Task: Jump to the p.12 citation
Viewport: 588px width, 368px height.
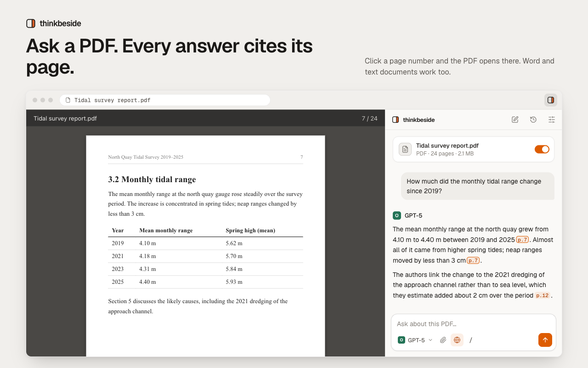Action: pos(543,296)
